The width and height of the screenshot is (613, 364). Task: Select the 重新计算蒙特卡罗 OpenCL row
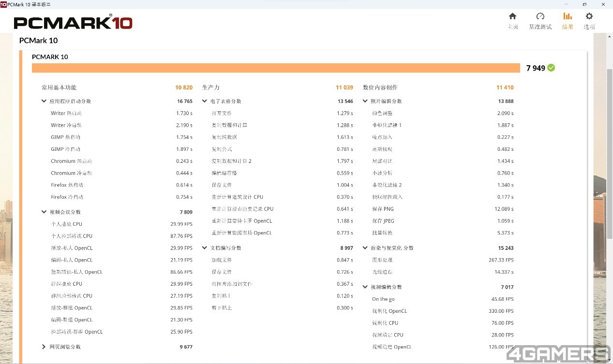[282, 221]
